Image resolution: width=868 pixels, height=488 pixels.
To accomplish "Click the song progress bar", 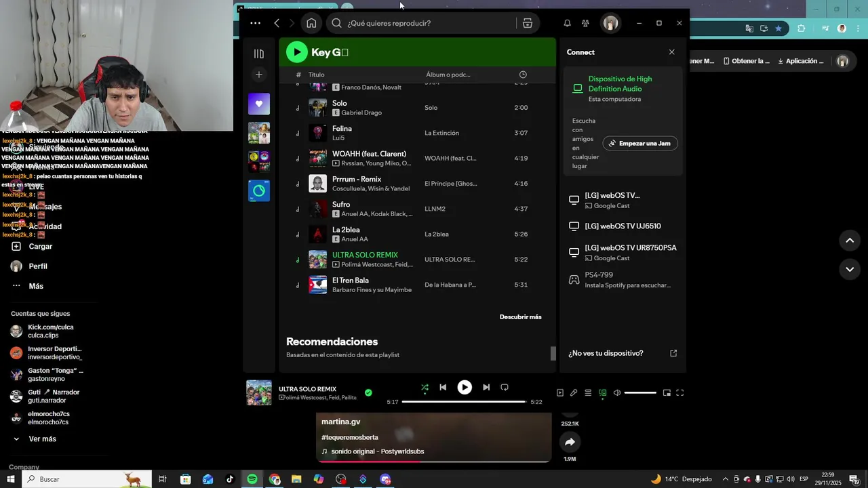I will 464,402.
